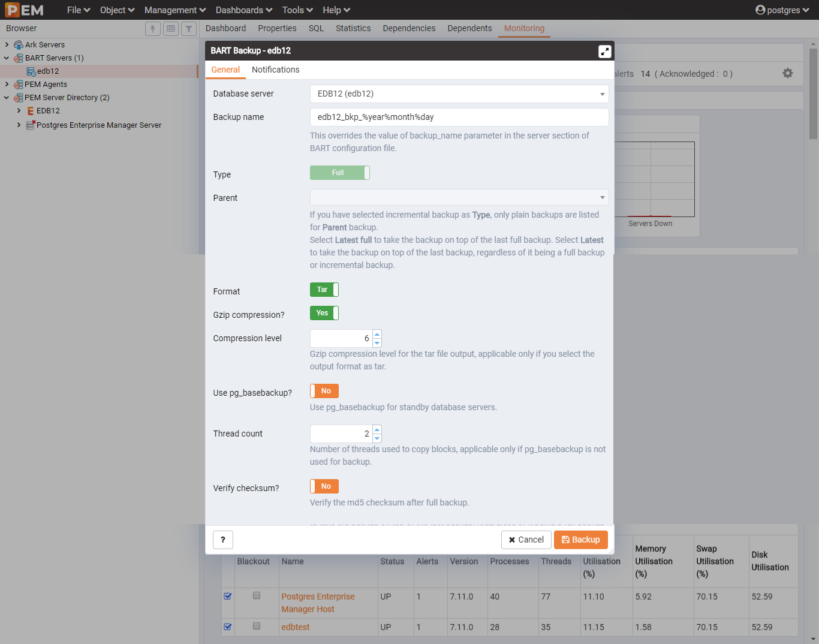This screenshot has width=819, height=644.
Task: Click the PEM Server Directory node icon
Action: 19,98
